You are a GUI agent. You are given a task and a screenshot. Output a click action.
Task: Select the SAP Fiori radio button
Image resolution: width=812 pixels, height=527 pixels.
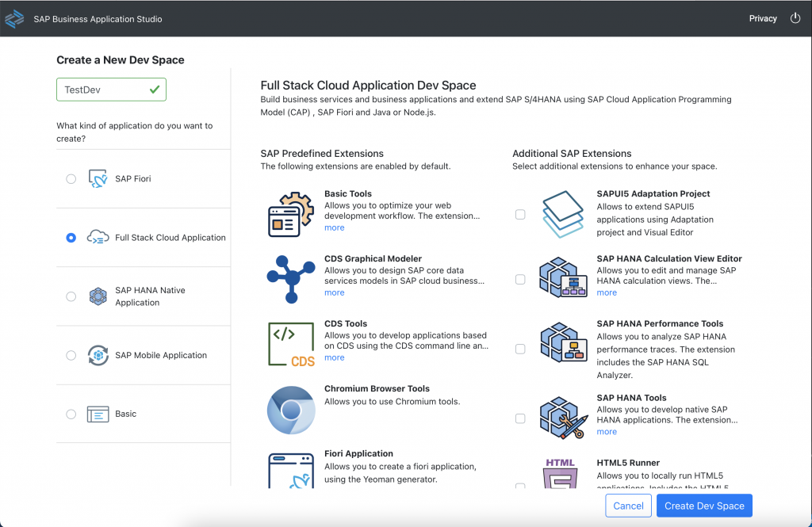71,179
